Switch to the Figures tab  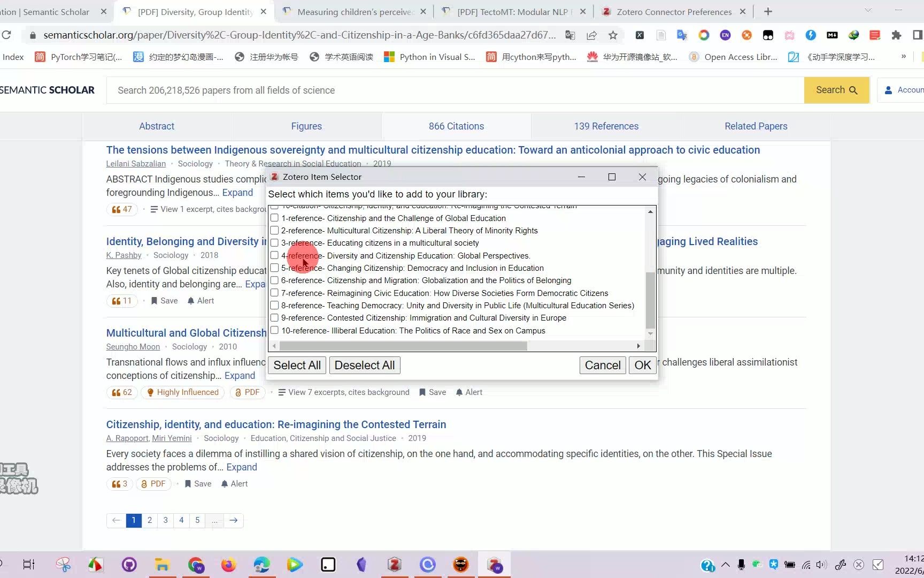click(x=306, y=126)
